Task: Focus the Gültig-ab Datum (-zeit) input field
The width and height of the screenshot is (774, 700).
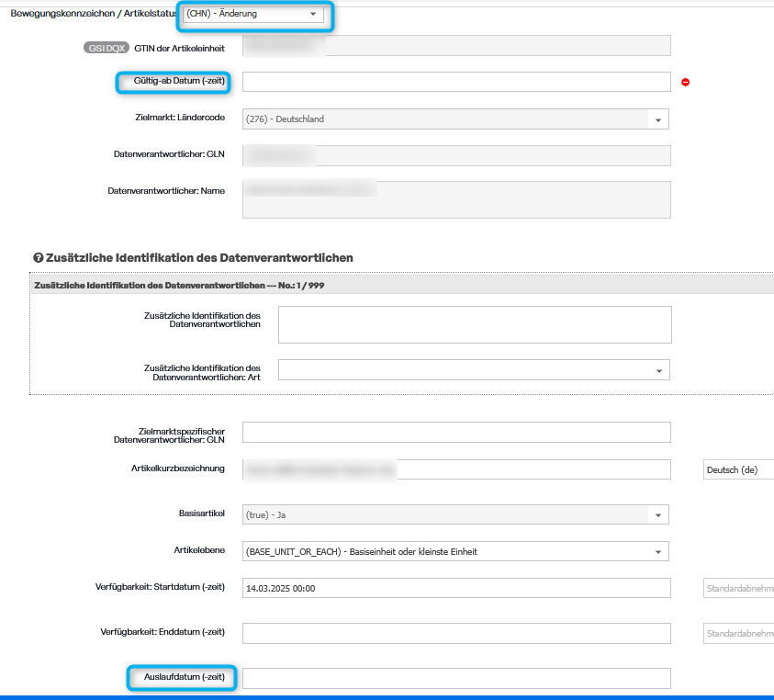Action: (x=456, y=82)
